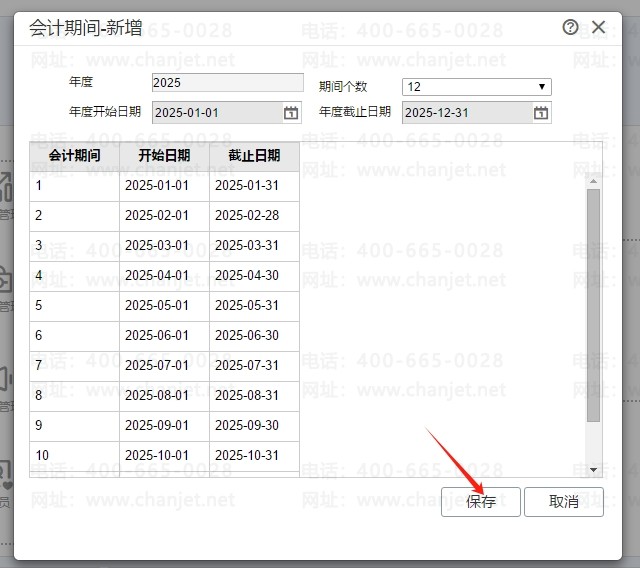Click the scroll down arrow of the period list
640x568 pixels.
point(593,470)
